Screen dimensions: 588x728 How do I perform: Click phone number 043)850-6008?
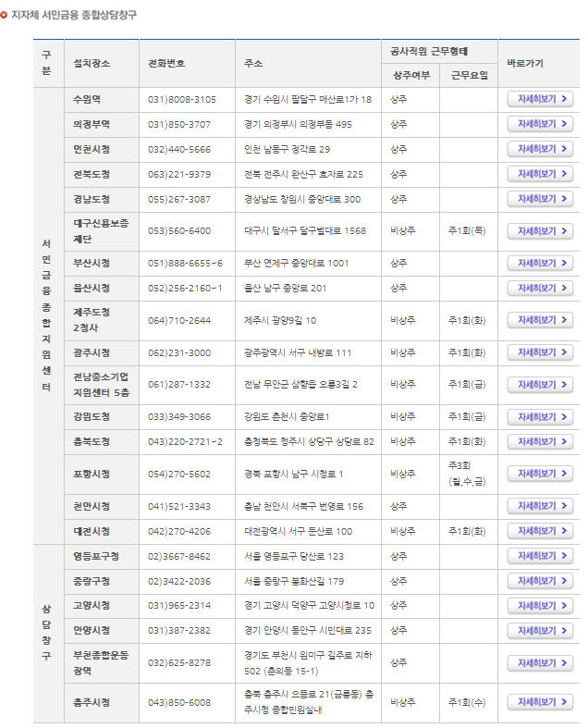click(x=179, y=703)
